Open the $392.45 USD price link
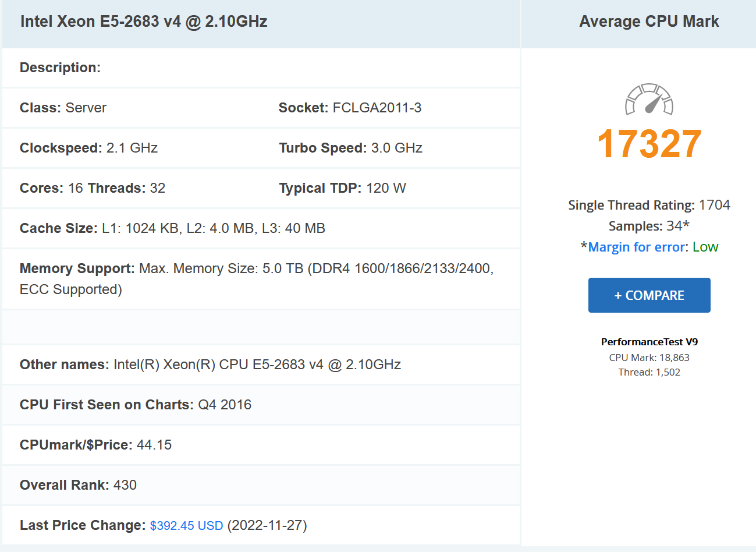 click(x=186, y=525)
